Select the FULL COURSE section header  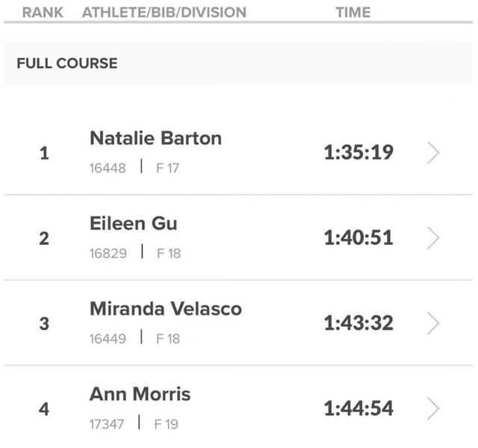pyautogui.click(x=67, y=63)
